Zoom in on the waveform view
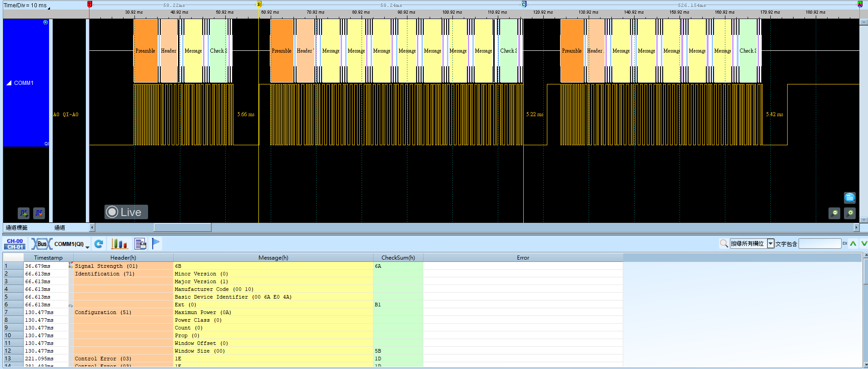868x369 pixels. [x=850, y=213]
